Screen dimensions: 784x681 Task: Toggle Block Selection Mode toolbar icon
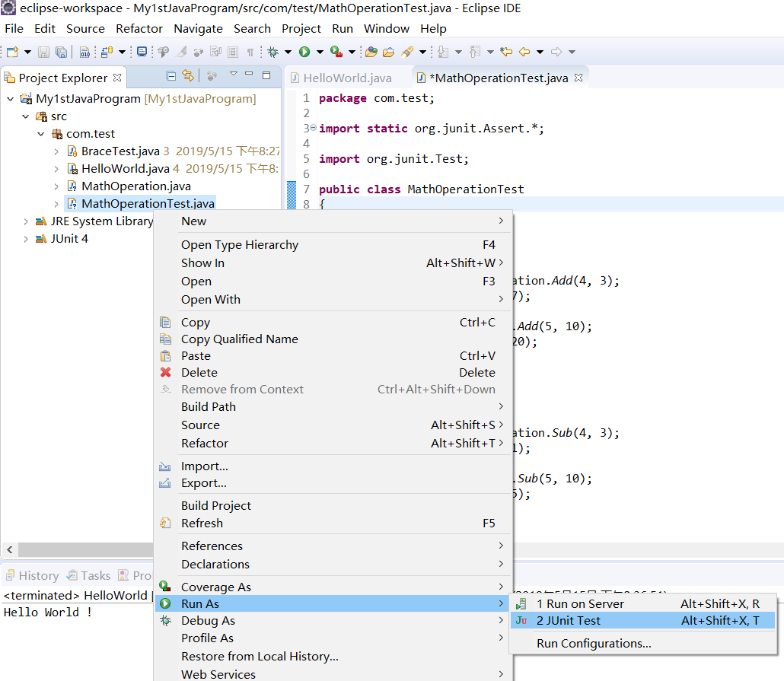(232, 52)
